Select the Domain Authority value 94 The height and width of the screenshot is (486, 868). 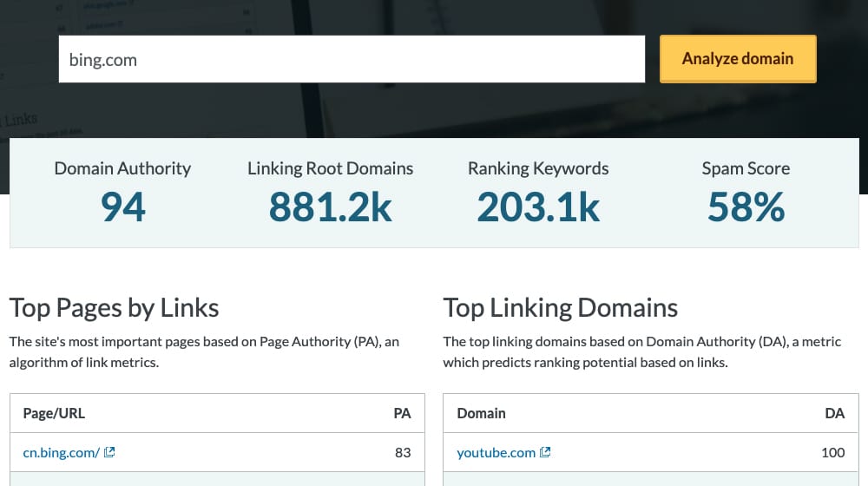[123, 207]
